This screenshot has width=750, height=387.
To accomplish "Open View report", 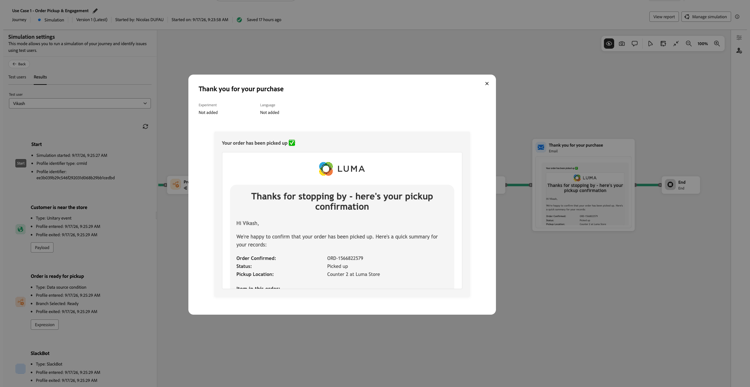I will 664,17.
